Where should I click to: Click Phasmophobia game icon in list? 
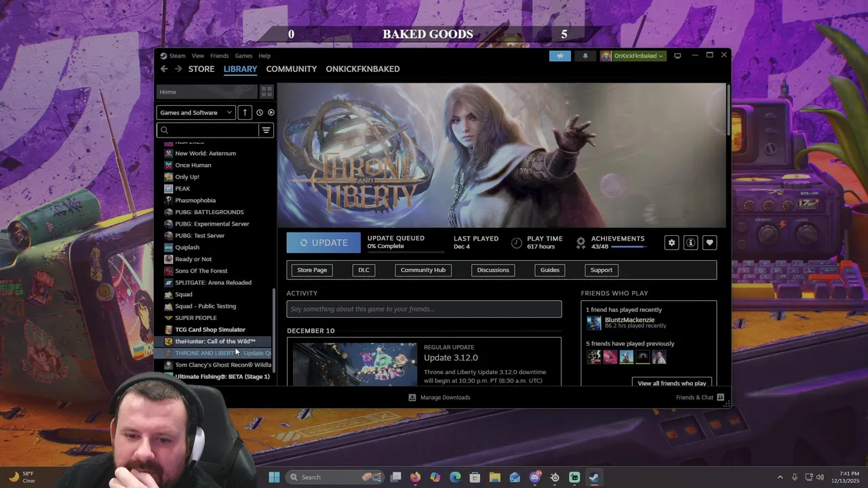(169, 200)
